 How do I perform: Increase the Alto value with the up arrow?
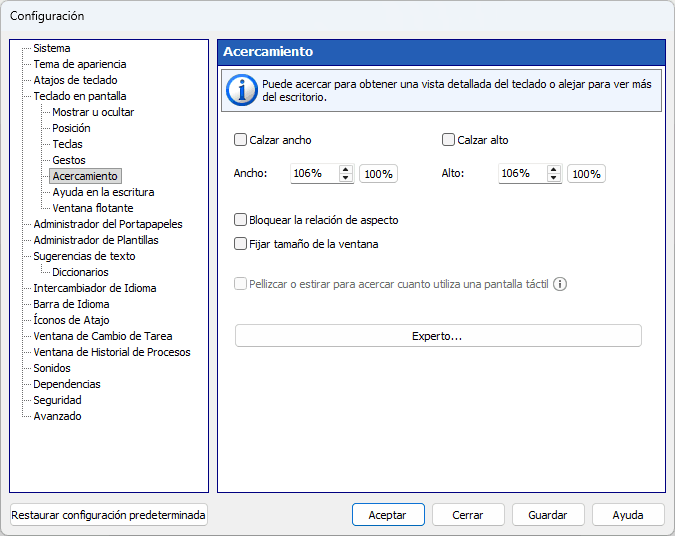tap(554, 170)
